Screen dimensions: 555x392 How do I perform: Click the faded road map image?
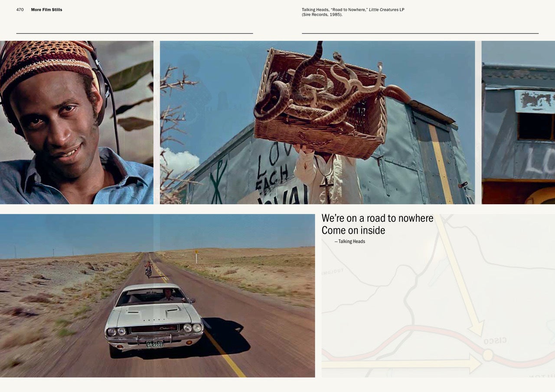[x=438, y=295]
